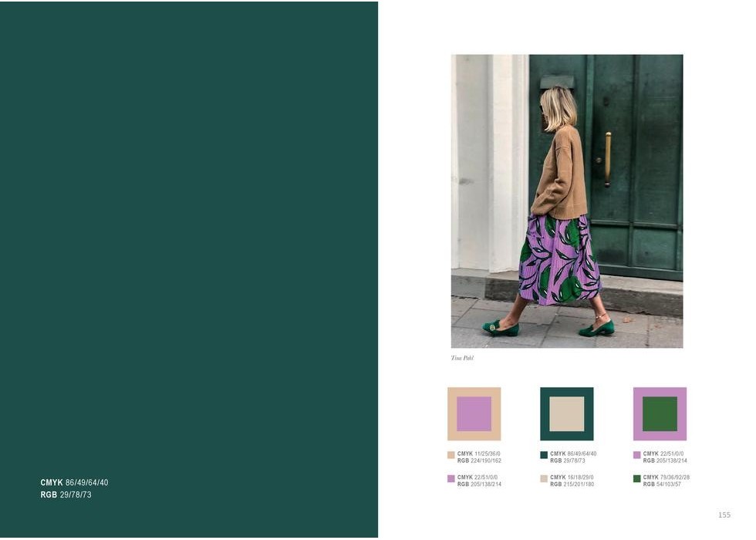Image resolution: width=756 pixels, height=540 pixels.
Task: Select the white RGB 29/78/73 text on green panel
Action: click(x=66, y=494)
